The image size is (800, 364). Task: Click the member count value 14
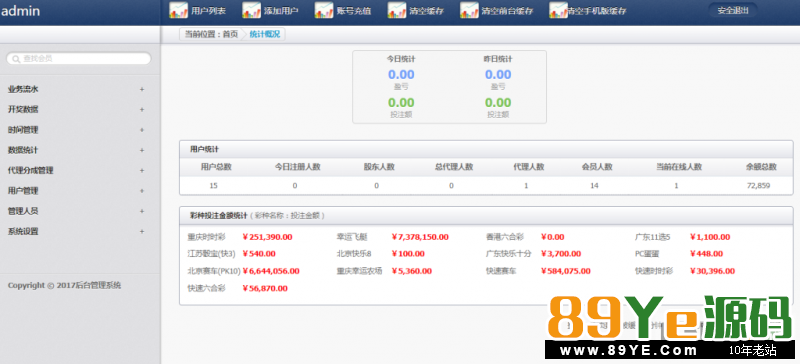[594, 186]
